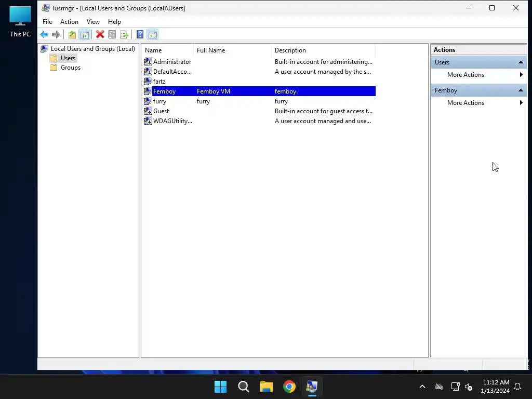532x399 pixels.
Task: Select the Guest user name
Action: (161, 111)
